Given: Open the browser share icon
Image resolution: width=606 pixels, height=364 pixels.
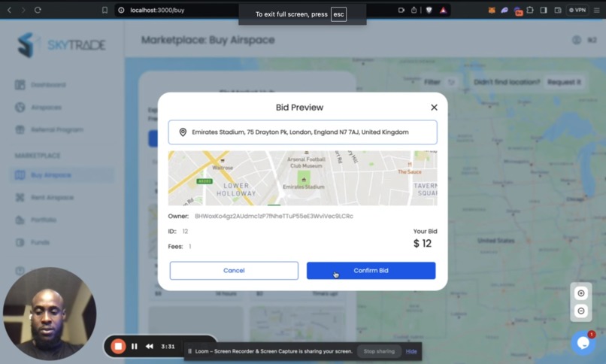Looking at the screenshot, I should point(414,10).
